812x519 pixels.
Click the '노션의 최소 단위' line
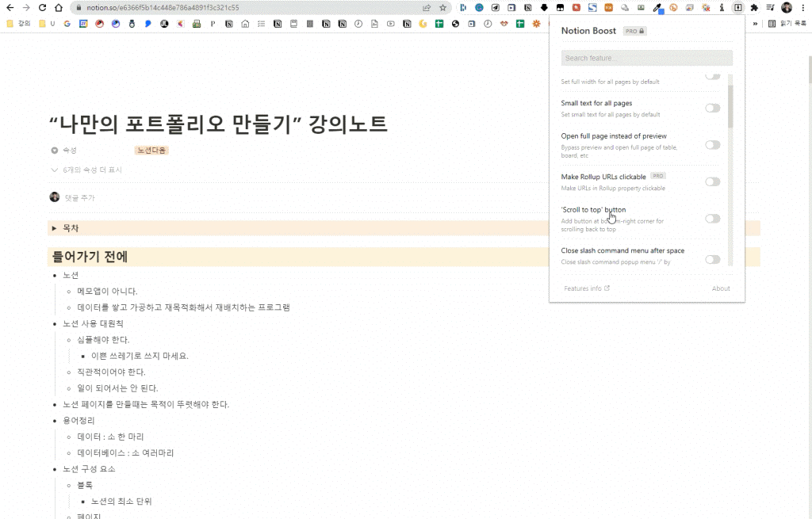tap(121, 502)
